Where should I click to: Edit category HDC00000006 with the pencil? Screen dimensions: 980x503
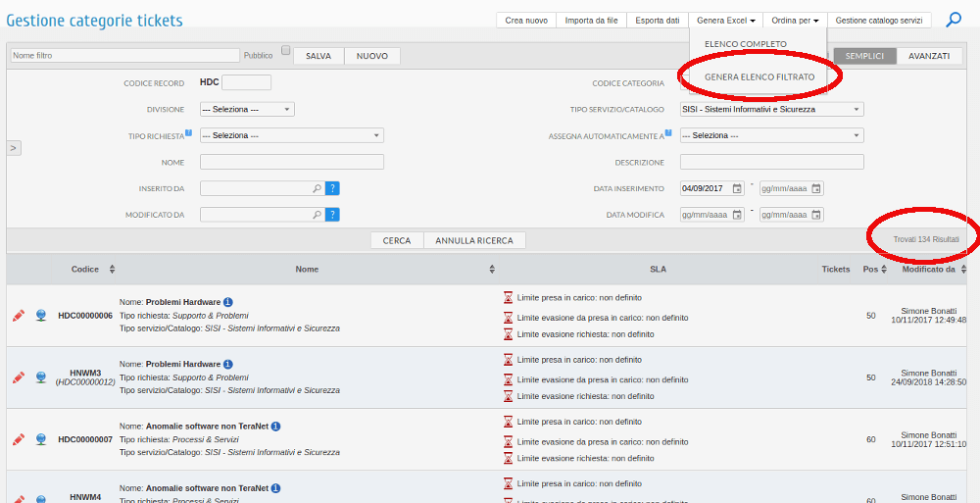[19, 316]
